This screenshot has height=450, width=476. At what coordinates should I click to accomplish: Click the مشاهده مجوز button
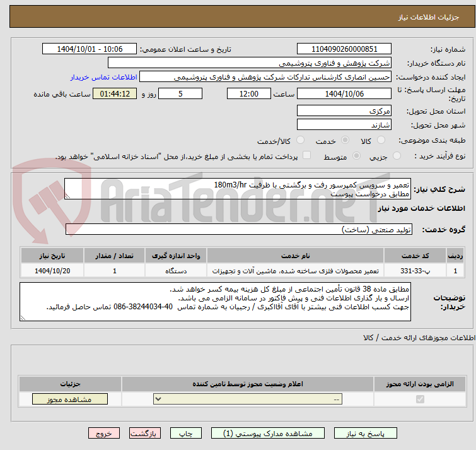click(70, 400)
